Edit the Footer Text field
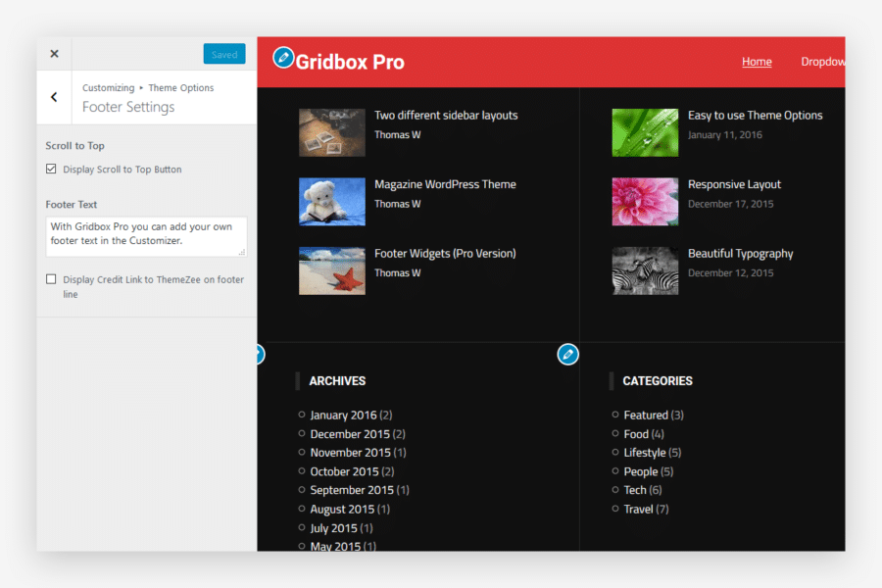Image resolution: width=882 pixels, height=588 pixels. click(x=146, y=236)
